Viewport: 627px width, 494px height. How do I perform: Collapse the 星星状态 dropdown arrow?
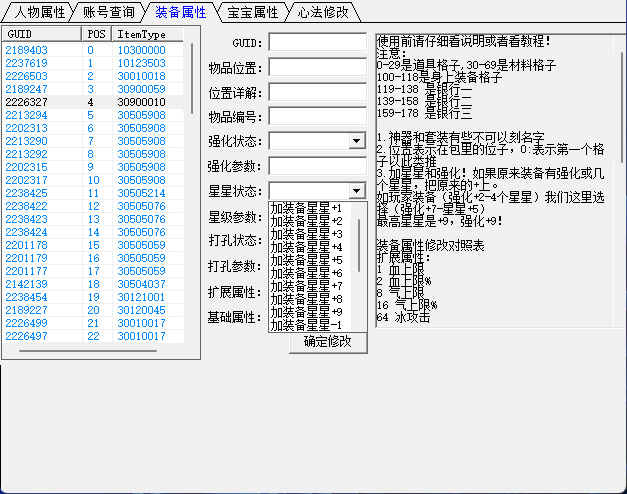[x=357, y=190]
